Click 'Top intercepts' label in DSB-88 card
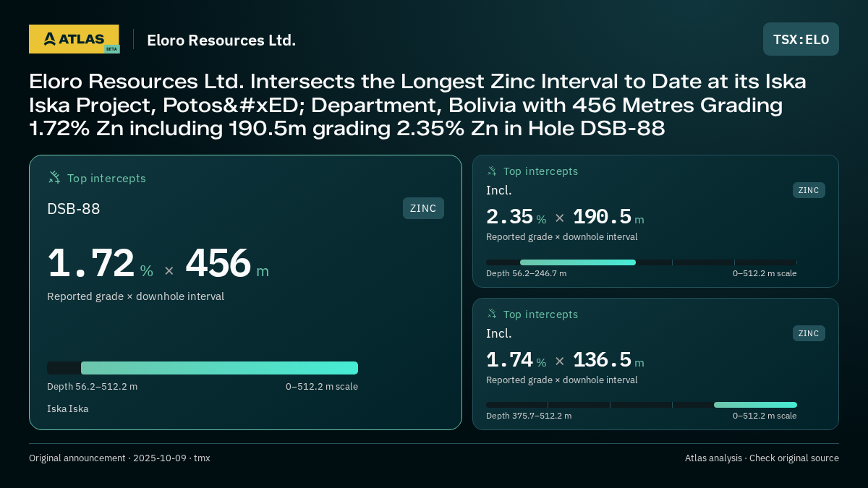This screenshot has width=868, height=488. tap(106, 178)
